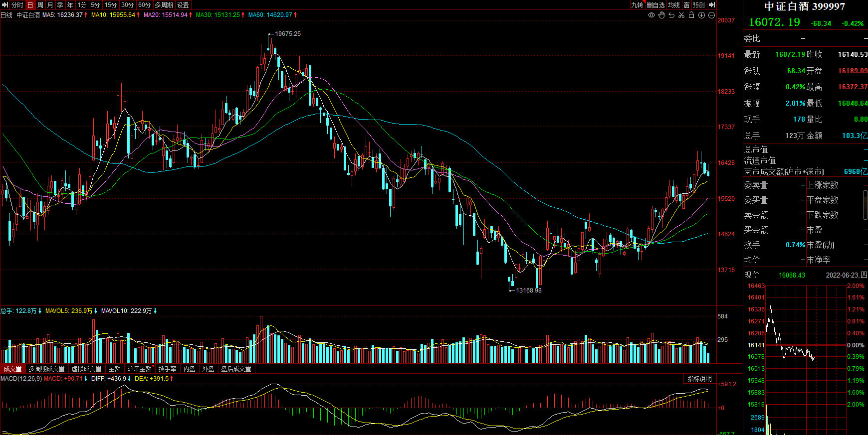Viewport: 868px width, 435px height.
Task: Collapse left panel with top-left arrow icon
Action: pos(5,5)
